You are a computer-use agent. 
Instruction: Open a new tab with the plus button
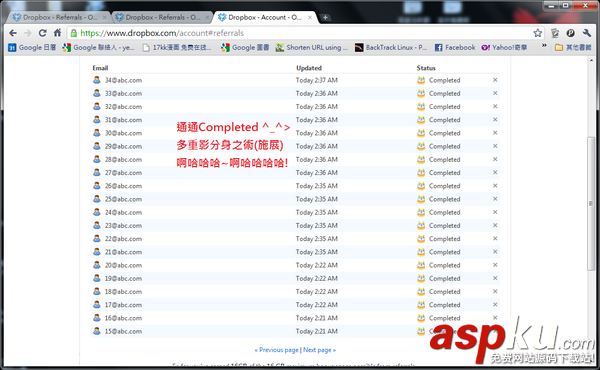325,18
